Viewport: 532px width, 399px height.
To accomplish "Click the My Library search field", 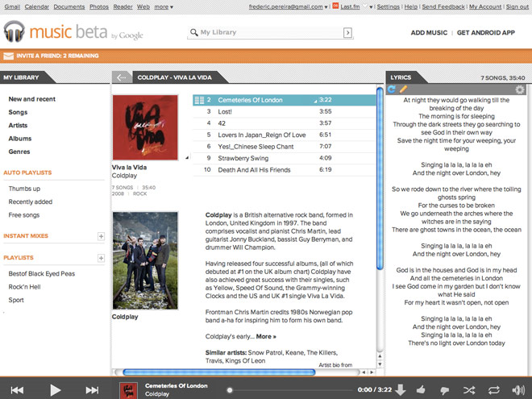I will click(270, 32).
